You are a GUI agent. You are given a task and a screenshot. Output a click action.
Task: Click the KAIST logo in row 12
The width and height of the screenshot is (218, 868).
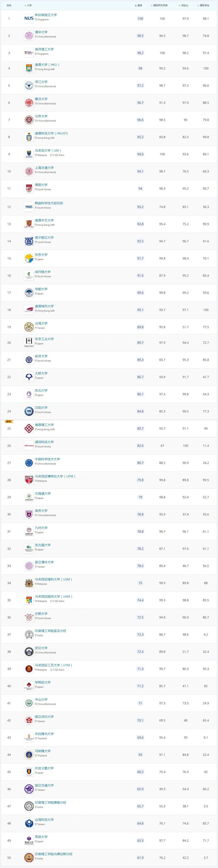[29, 207]
